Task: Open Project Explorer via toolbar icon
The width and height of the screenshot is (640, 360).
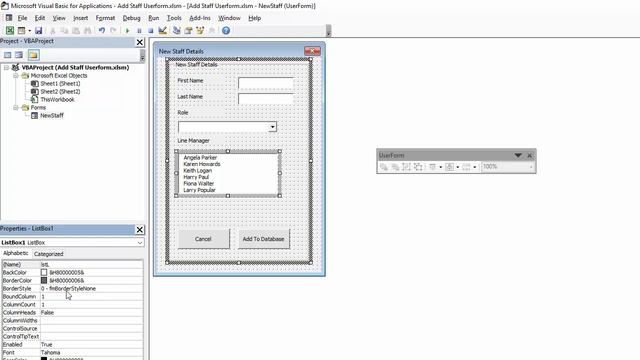Action: (x=177, y=31)
